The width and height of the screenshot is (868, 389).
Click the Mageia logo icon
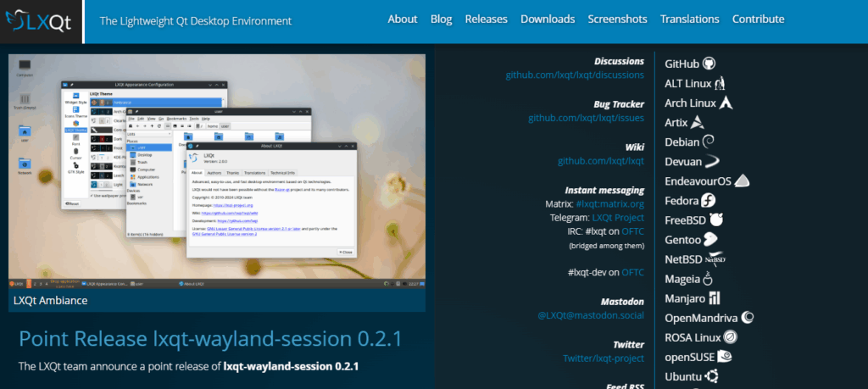[707, 278]
